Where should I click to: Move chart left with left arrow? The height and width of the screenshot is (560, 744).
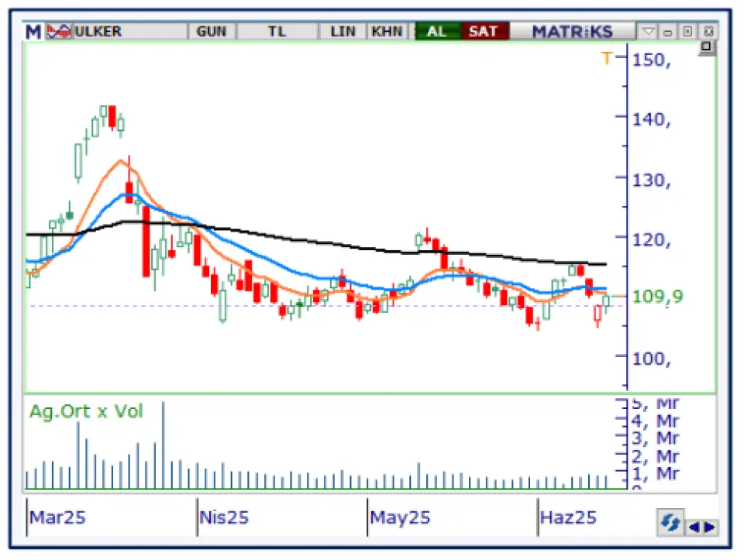coord(694,527)
